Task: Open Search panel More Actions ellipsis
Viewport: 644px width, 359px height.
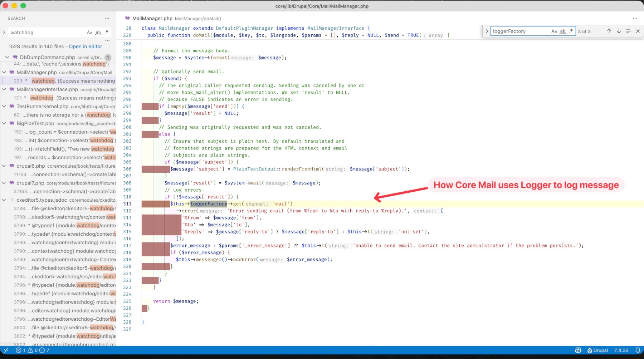Action: point(107,18)
